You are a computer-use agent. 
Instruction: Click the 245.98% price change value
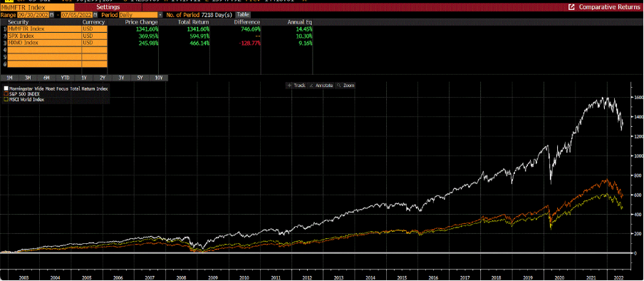point(149,44)
